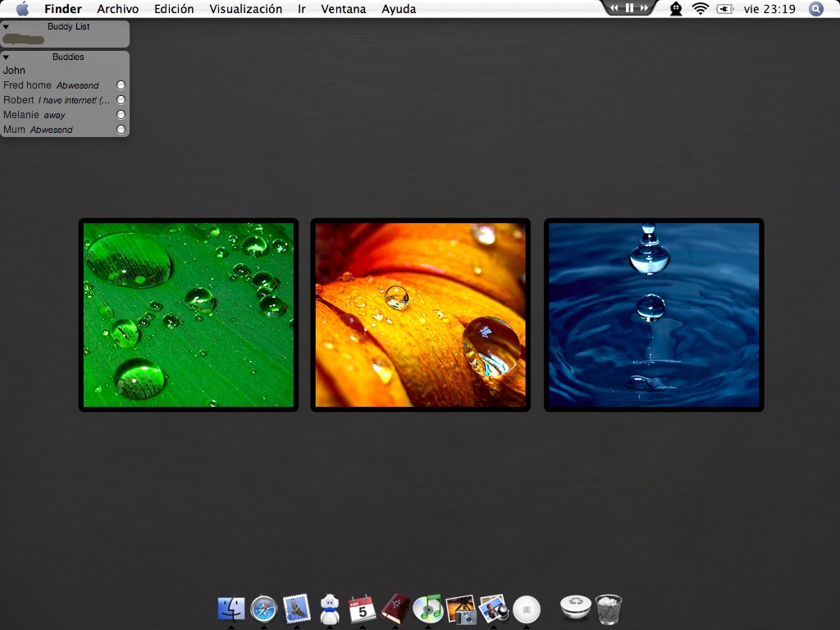Click the clock showing vie 23:19

(x=769, y=9)
